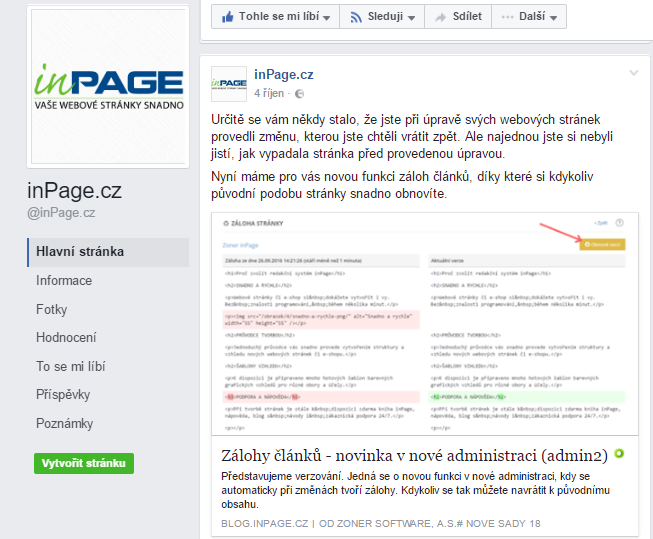Click the inPage profile logo image

[108, 86]
